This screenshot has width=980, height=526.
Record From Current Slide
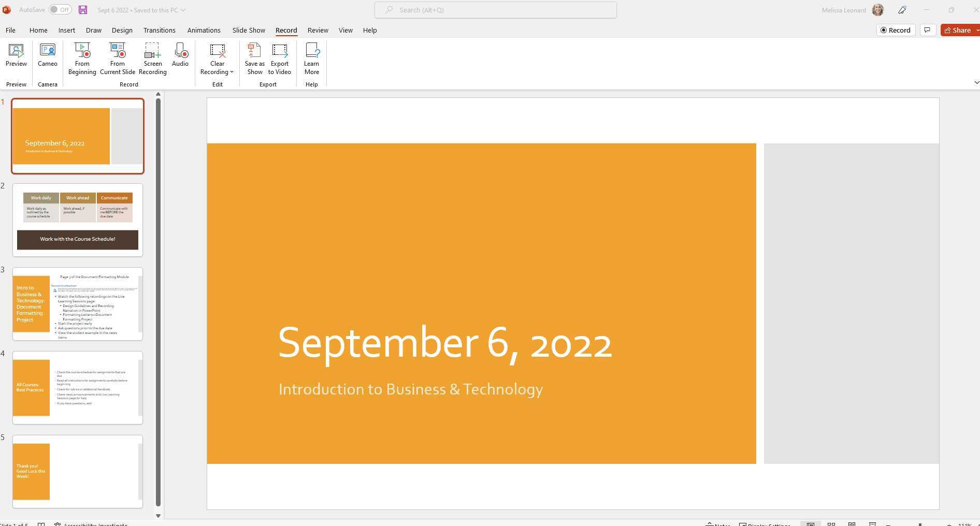[x=117, y=58]
